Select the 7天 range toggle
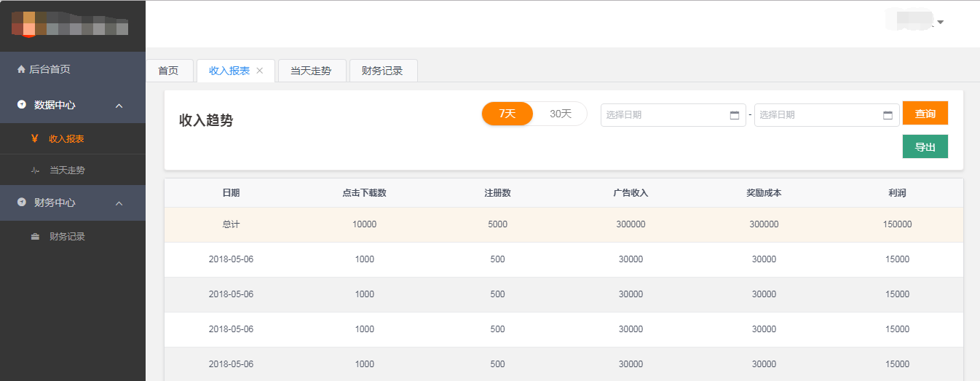The height and width of the screenshot is (381, 980). click(x=507, y=114)
